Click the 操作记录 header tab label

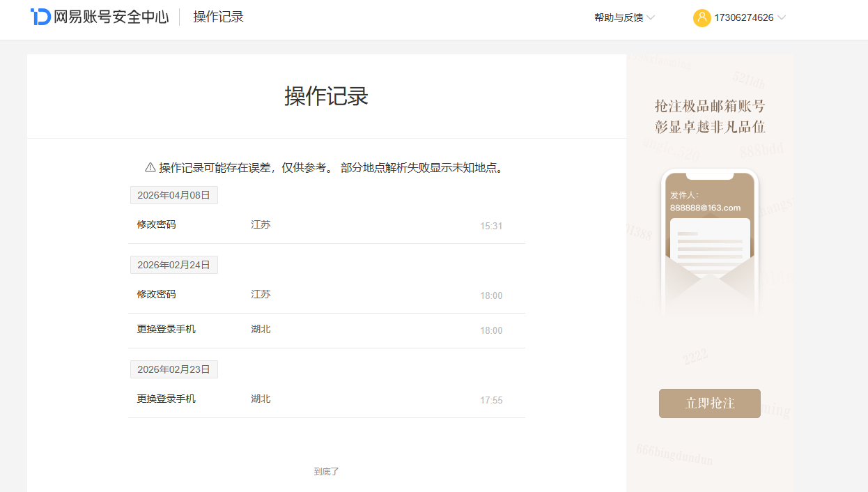tap(219, 17)
